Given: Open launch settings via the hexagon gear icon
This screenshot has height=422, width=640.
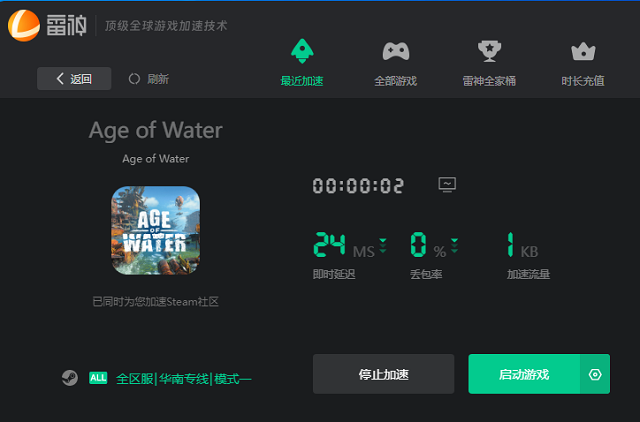Looking at the screenshot, I should (x=595, y=374).
